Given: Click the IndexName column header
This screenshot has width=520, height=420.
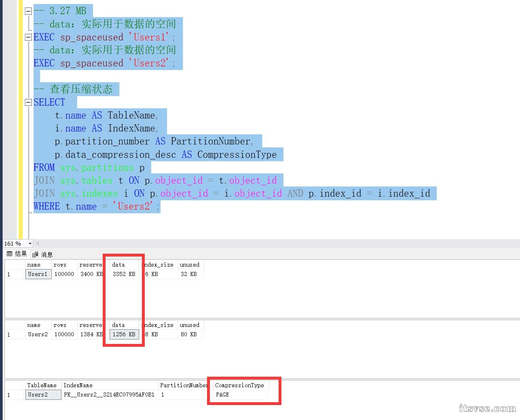Looking at the screenshot, I should pyautogui.click(x=109, y=385).
